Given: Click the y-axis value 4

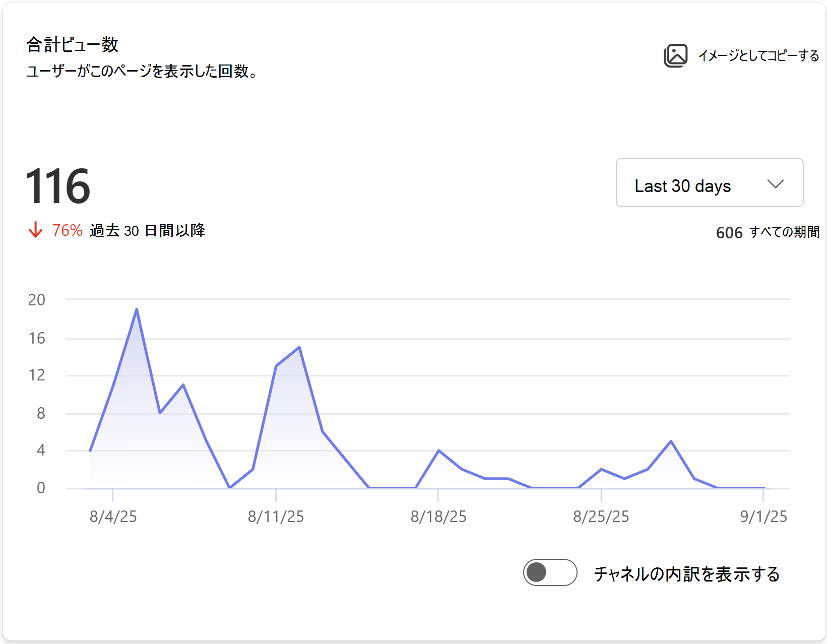Looking at the screenshot, I should [41, 450].
